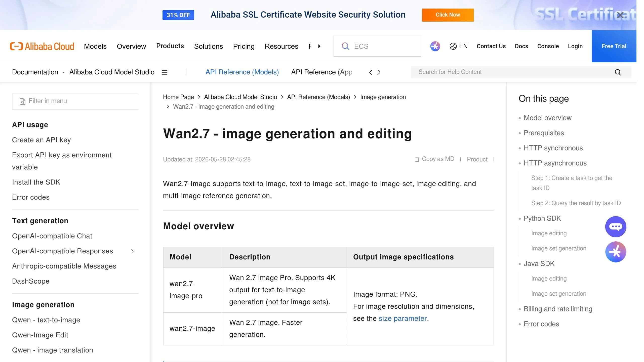
Task: Go to Docs
Action: pos(521,46)
